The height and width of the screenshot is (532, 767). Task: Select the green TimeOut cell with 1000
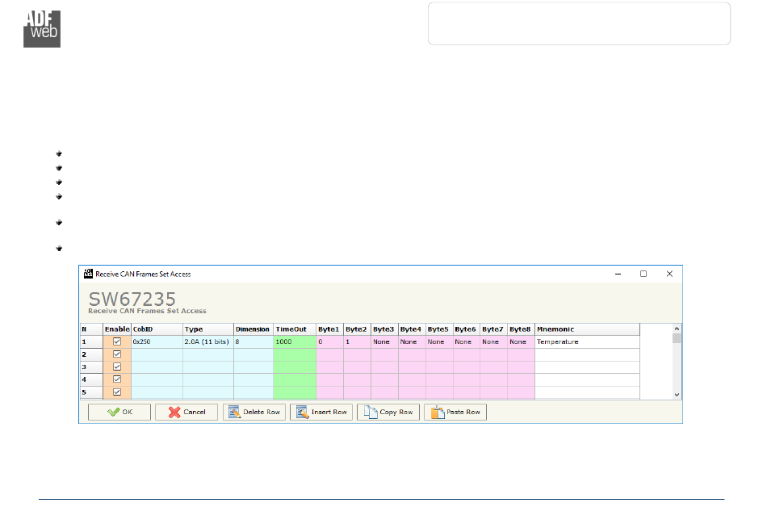pos(294,341)
